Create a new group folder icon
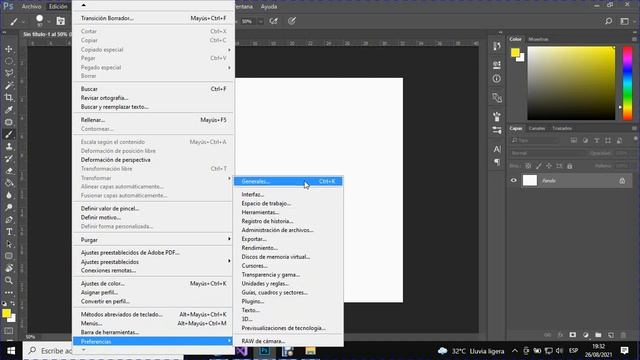Screen dimensions: 640x360 tap(598, 335)
